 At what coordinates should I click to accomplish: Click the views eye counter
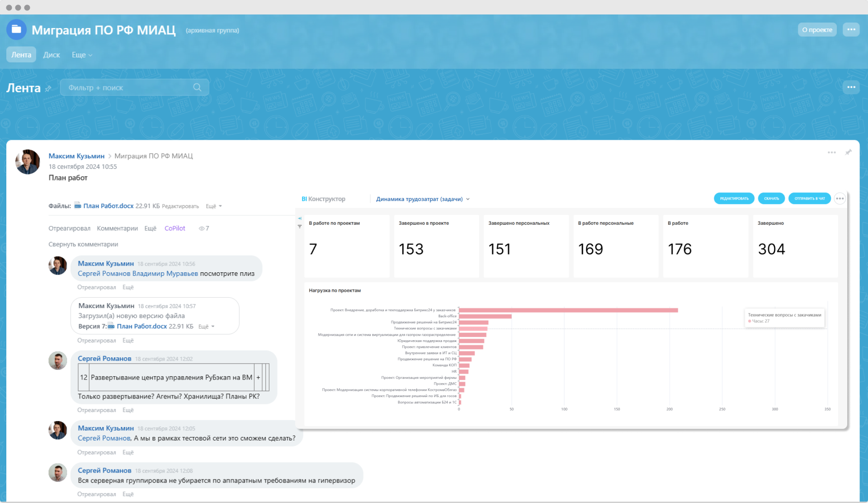tap(204, 228)
